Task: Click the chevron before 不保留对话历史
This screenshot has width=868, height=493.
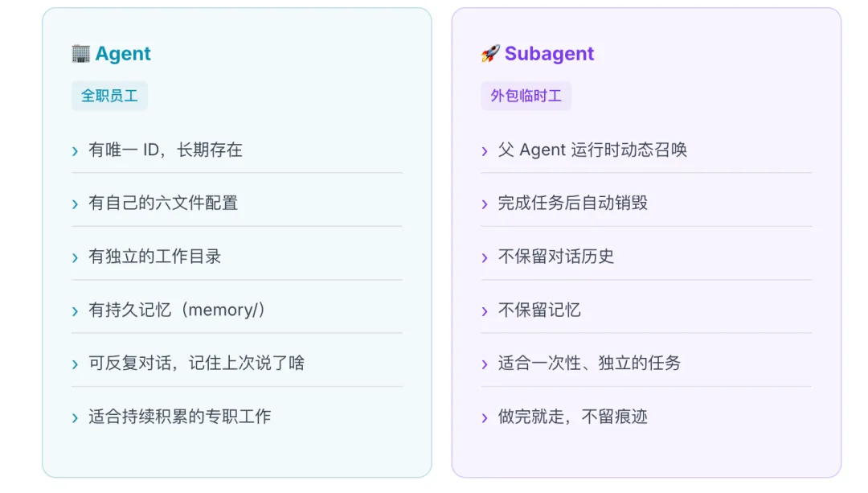Action: point(485,258)
